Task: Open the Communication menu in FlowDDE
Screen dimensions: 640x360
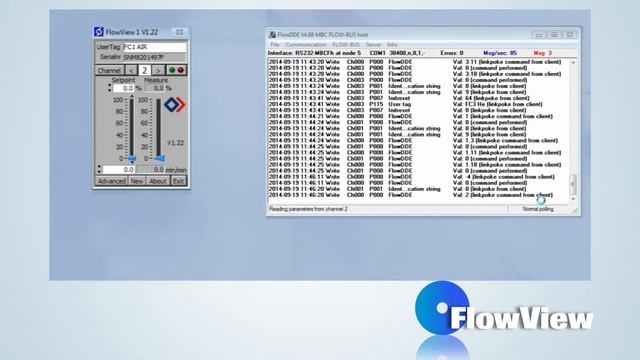Action: coord(305,44)
